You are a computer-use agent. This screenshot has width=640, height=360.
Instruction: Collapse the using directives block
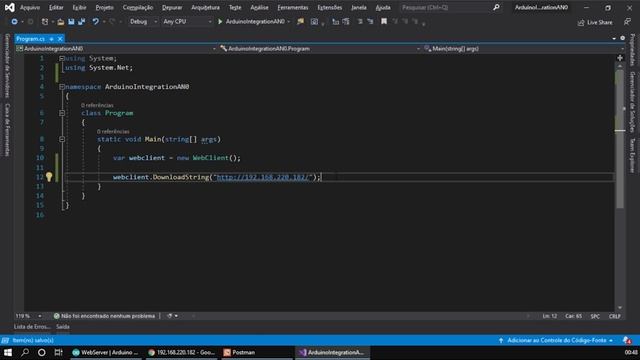(x=62, y=58)
